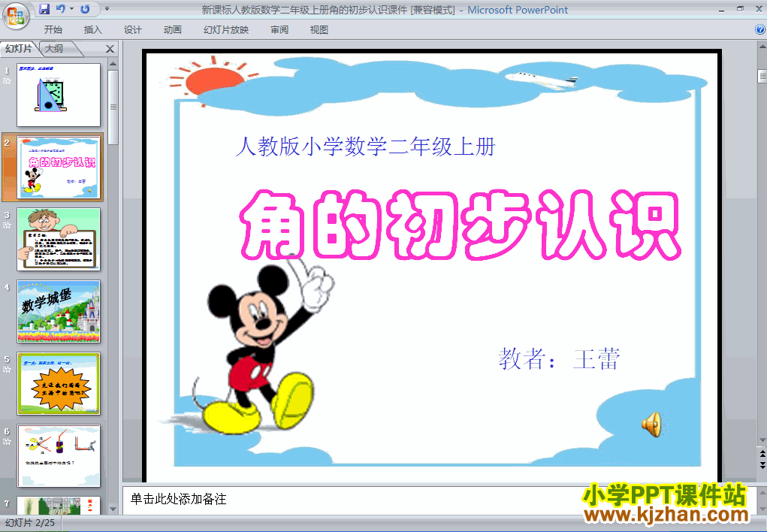This screenshot has height=532, width=767.
Task: Click the Help question mark icon
Action: (x=760, y=29)
